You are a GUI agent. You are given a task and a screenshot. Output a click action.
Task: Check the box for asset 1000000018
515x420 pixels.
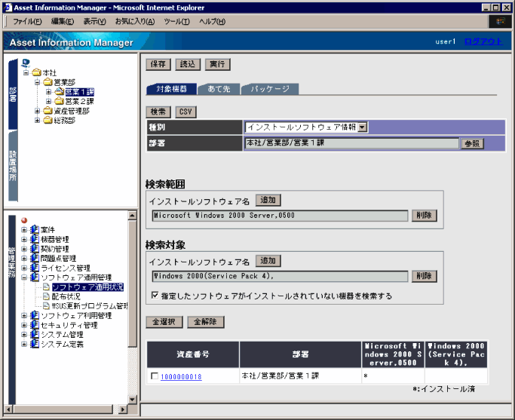155,376
